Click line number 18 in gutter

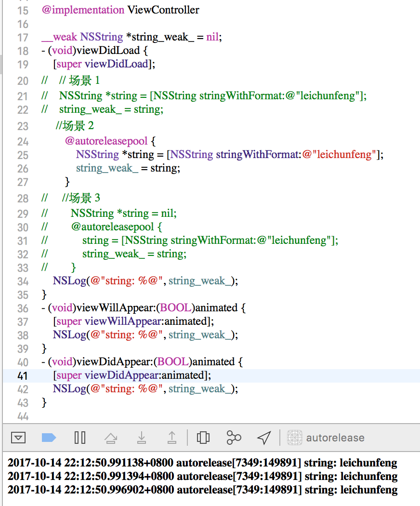click(x=23, y=51)
